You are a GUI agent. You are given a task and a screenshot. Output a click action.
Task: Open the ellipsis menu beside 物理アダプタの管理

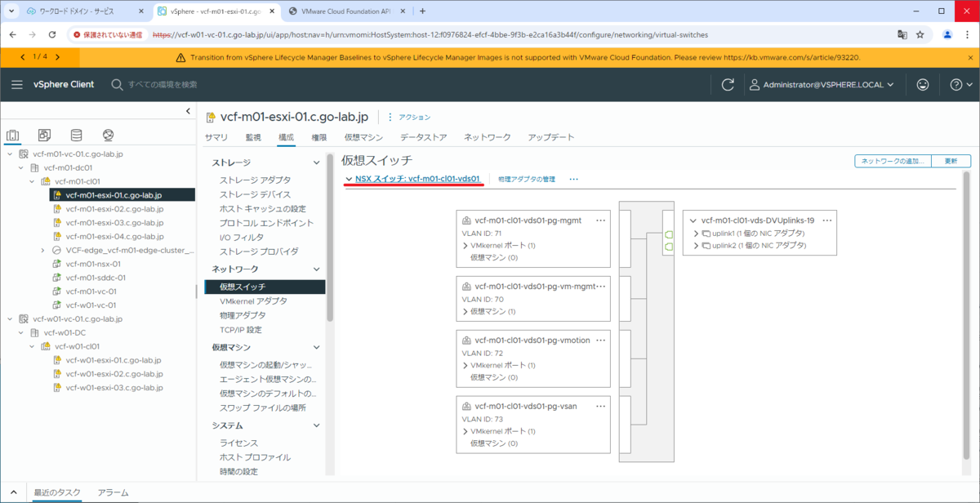click(573, 179)
